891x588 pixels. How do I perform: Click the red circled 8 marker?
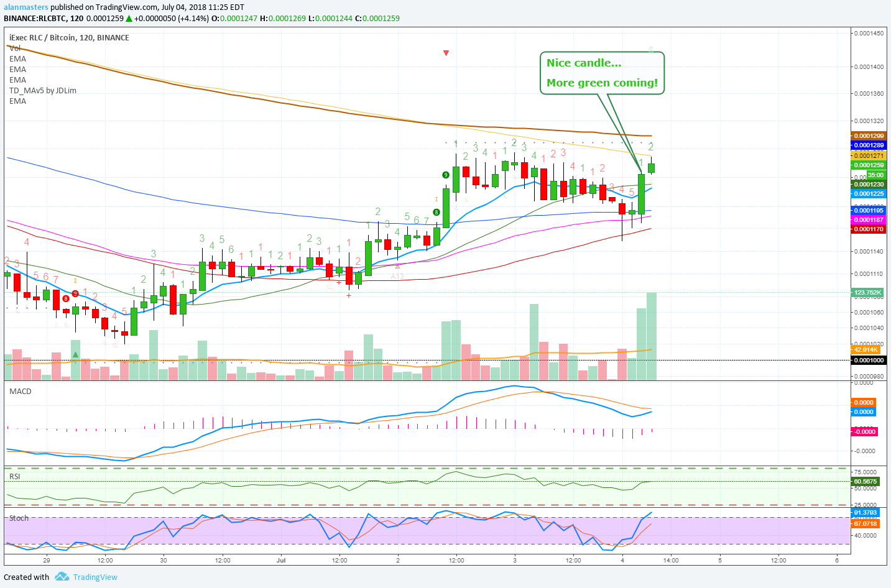[x=66, y=298]
